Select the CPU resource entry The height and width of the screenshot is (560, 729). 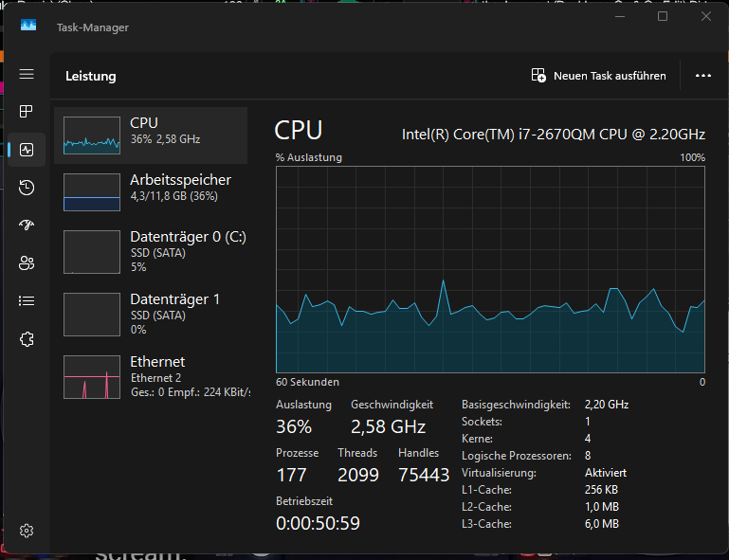(x=151, y=135)
